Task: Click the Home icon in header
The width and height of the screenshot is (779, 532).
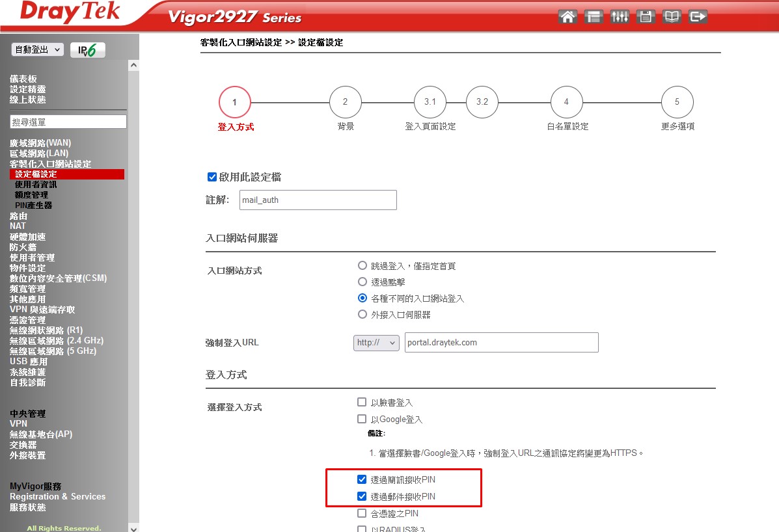Action: [x=567, y=17]
